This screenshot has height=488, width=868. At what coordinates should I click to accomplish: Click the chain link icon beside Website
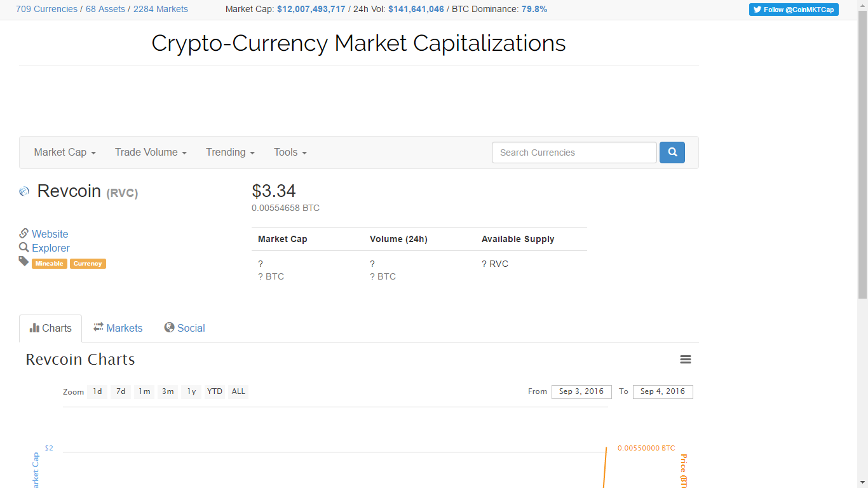click(24, 234)
